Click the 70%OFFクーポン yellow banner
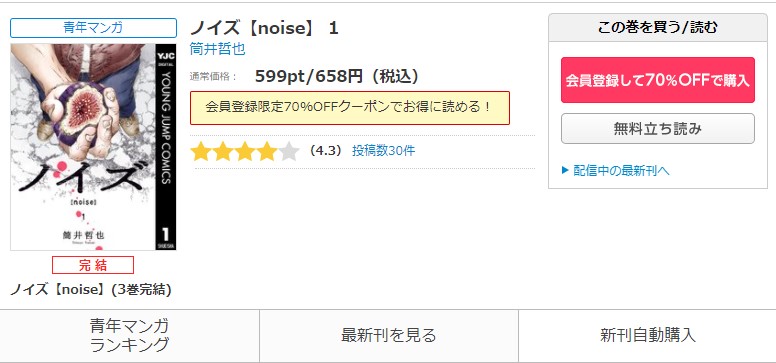 click(350, 107)
